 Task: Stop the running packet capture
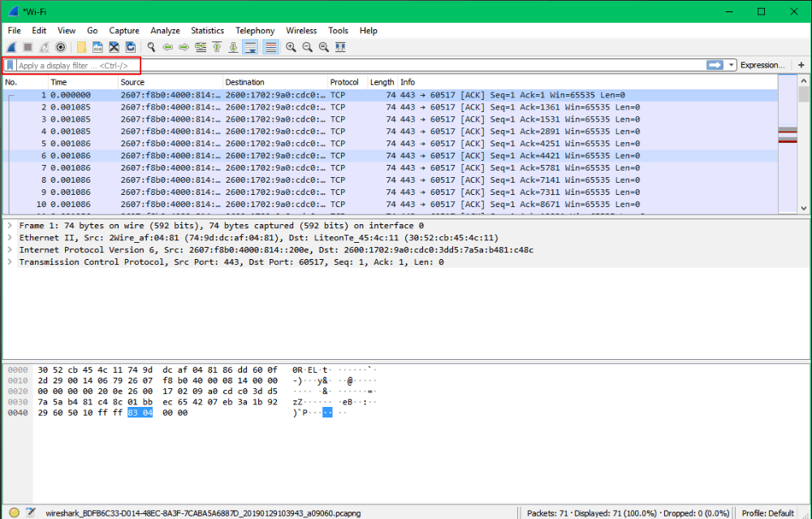pyautogui.click(x=28, y=47)
